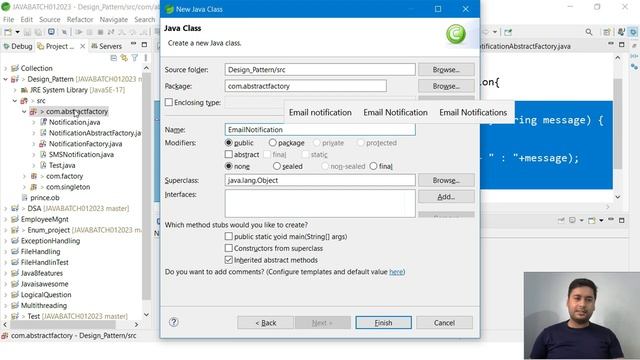Image resolution: width=640 pixels, height=360 pixels.
Task: Maximize the editor area of NotificationAbstractFactory.java
Action: (622, 44)
